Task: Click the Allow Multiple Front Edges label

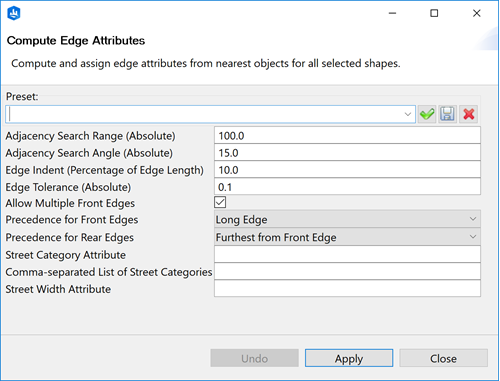Action: point(70,203)
